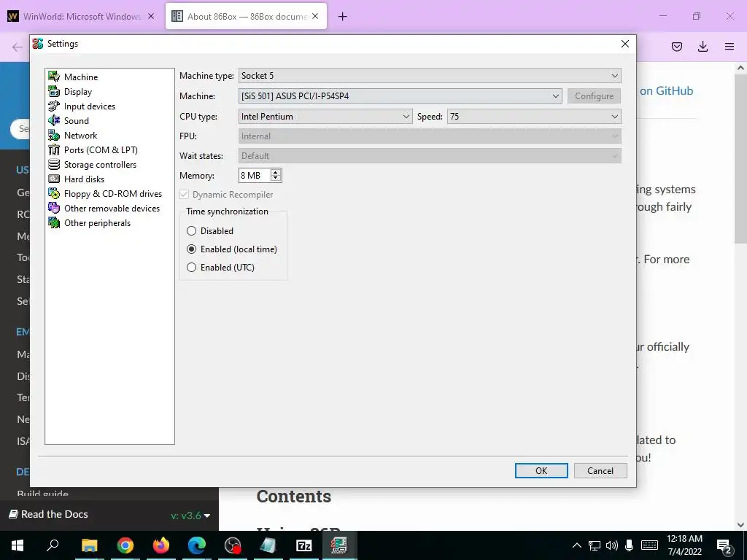
Task: Open Microsoft Edge from taskbar
Action: tap(197, 545)
